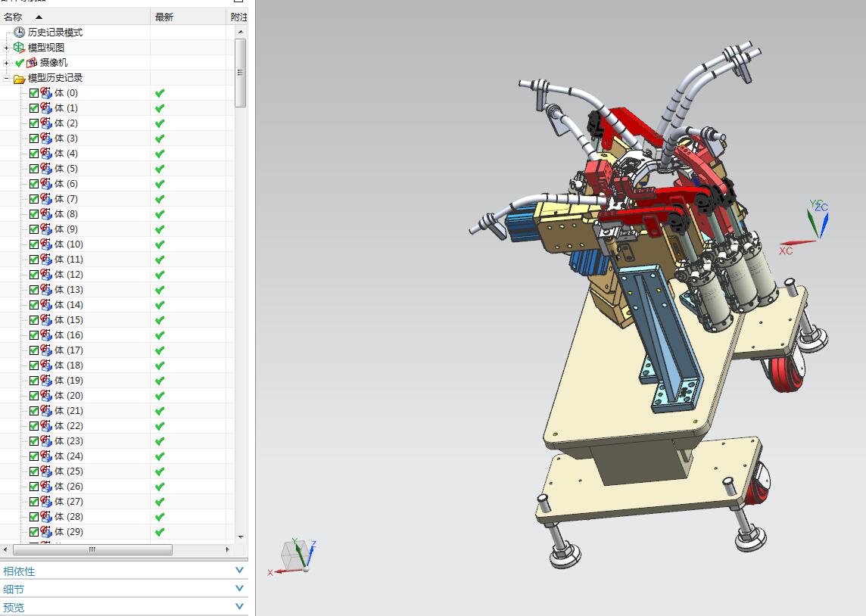The width and height of the screenshot is (866, 616).
Task: Click the XC YC ZC coordinate system triad
Action: coord(804,226)
